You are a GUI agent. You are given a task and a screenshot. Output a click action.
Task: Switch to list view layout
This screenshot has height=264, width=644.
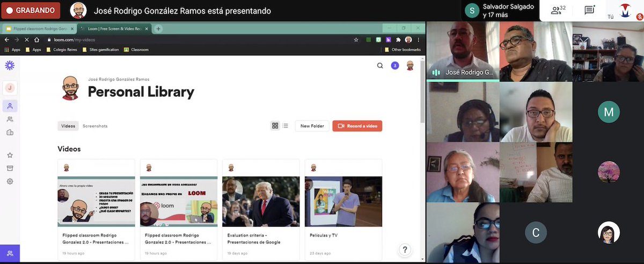coord(286,126)
